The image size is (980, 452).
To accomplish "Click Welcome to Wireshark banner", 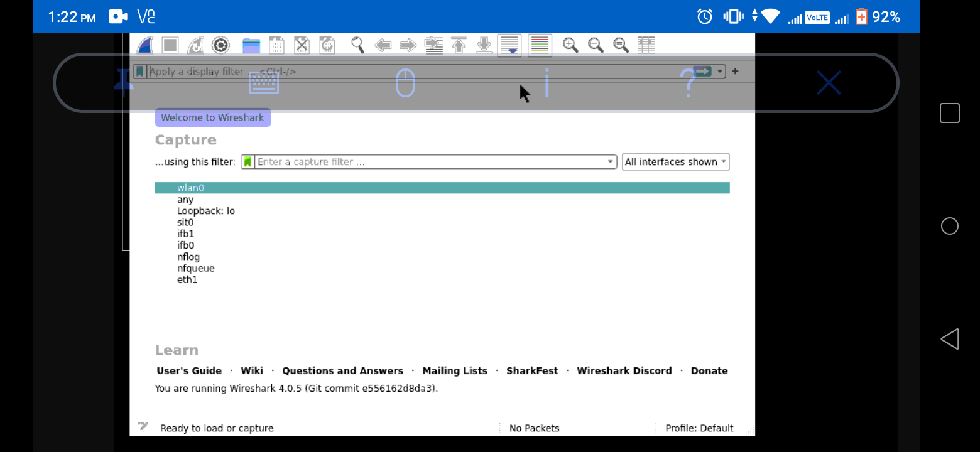I will [213, 117].
